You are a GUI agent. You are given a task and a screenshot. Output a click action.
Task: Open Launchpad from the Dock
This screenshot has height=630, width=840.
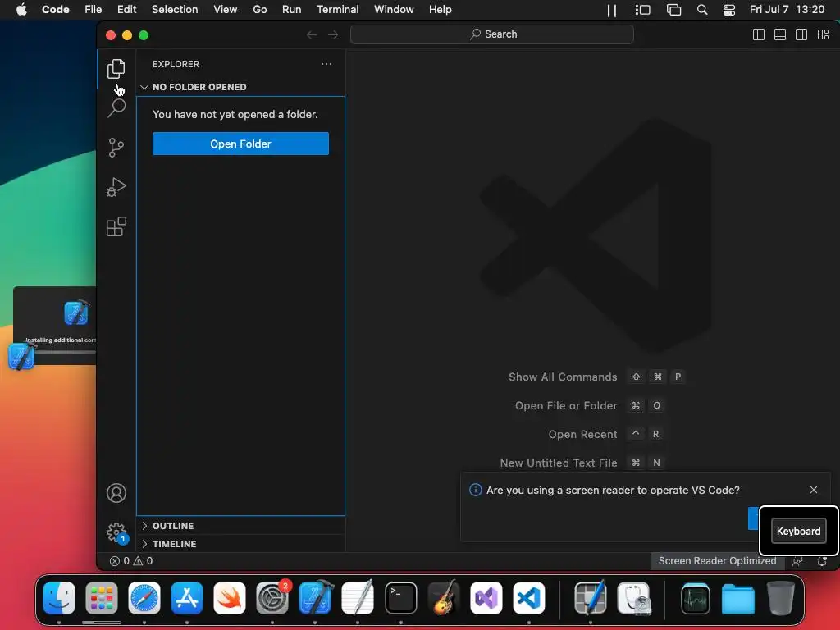[101, 598]
